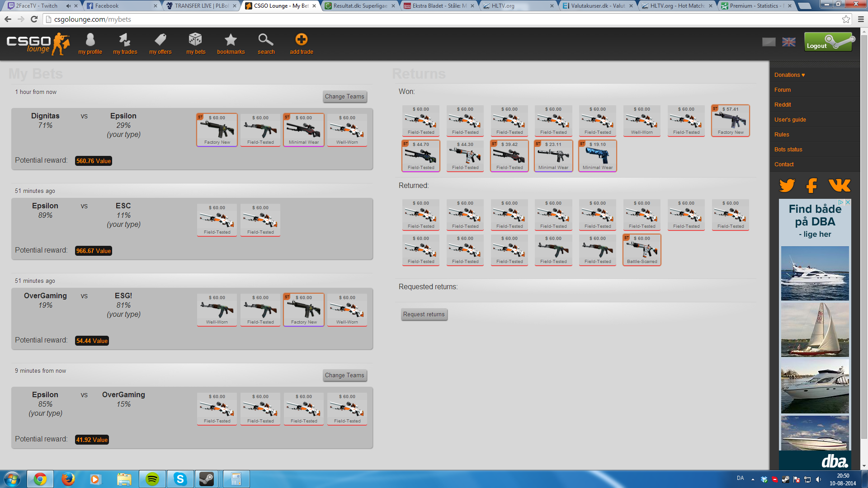Image resolution: width=868 pixels, height=488 pixels.
Task: Open the bookmarks star icon
Action: 231,44
